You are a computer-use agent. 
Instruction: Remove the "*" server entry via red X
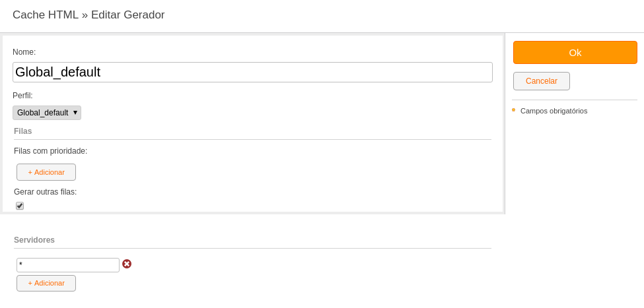coord(127,264)
